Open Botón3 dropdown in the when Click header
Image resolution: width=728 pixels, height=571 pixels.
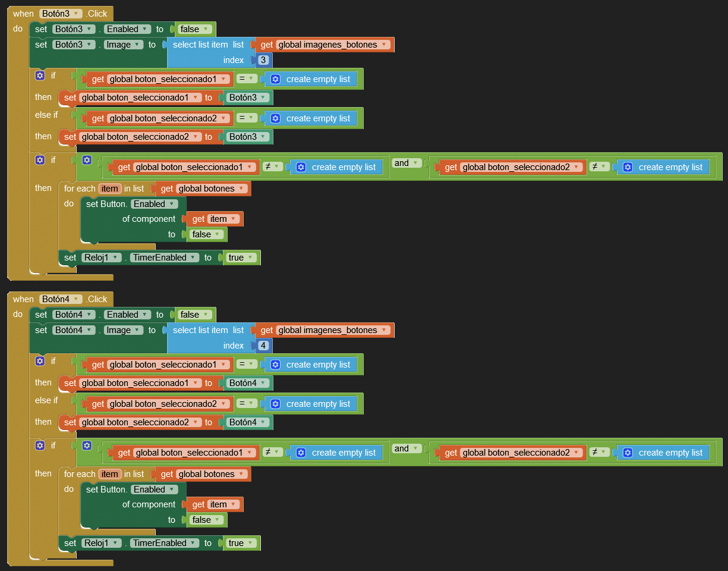61,14
